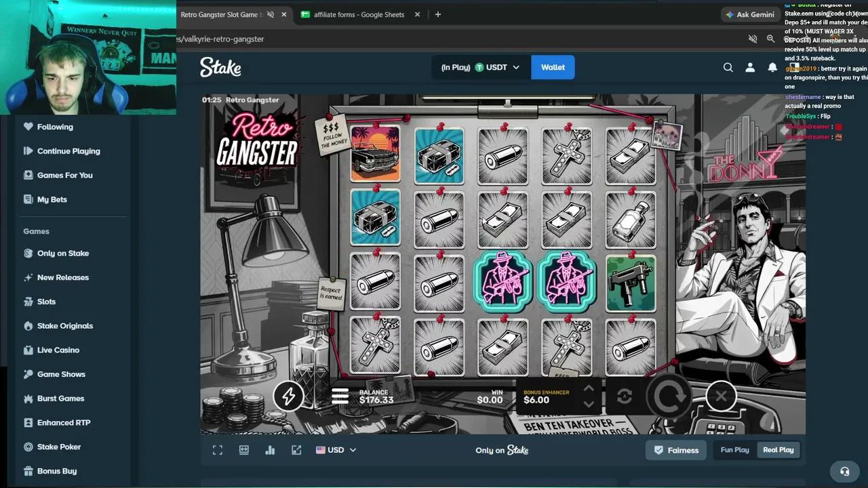Click the Bonus Enhancer $6.00 value
868x488 pixels.
click(x=536, y=400)
